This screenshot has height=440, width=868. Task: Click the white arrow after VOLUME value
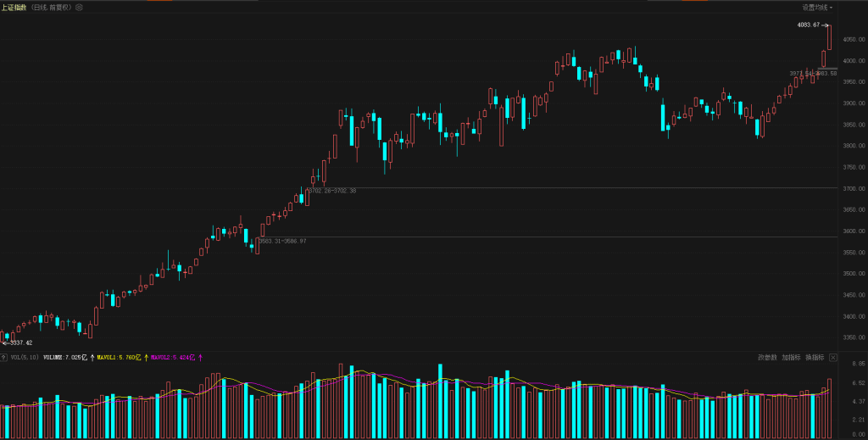pyautogui.click(x=92, y=358)
